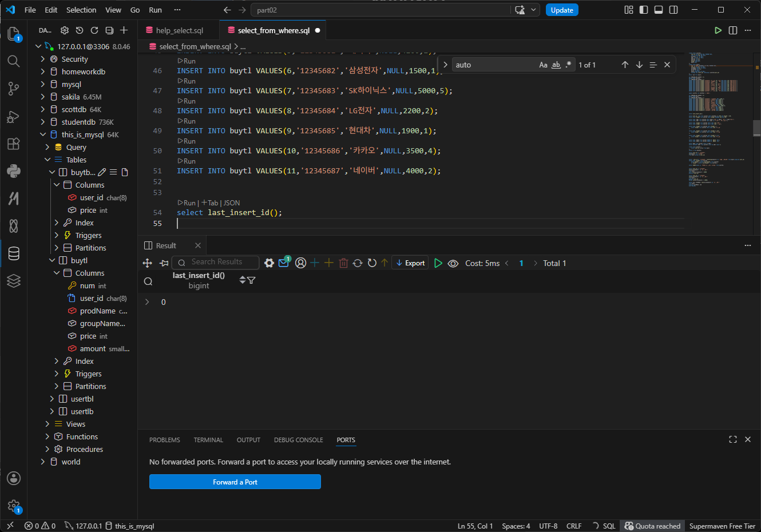This screenshot has width=761, height=532.
Task: Click the part02 command center search box
Action: click(381, 10)
